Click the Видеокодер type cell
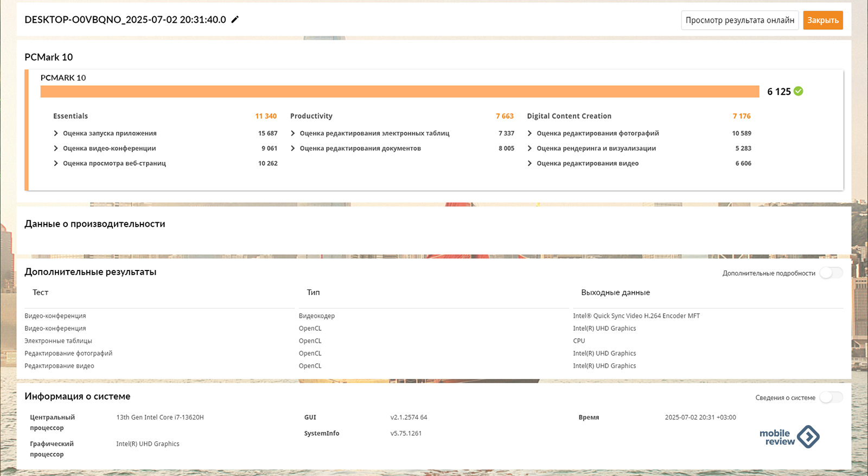 (317, 316)
